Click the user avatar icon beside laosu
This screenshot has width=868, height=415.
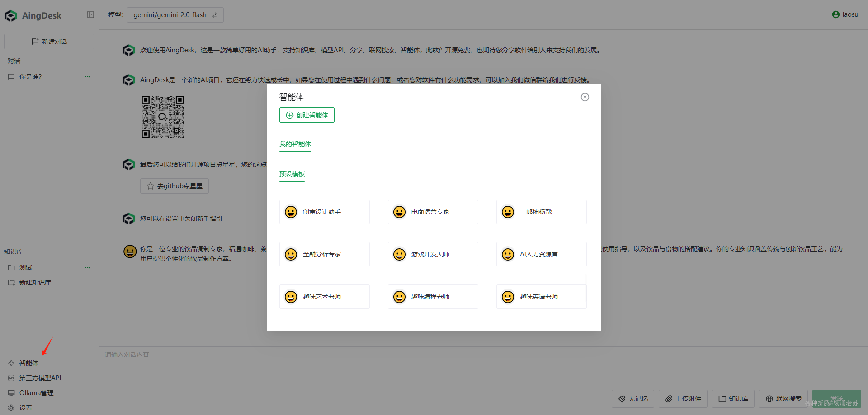point(836,14)
